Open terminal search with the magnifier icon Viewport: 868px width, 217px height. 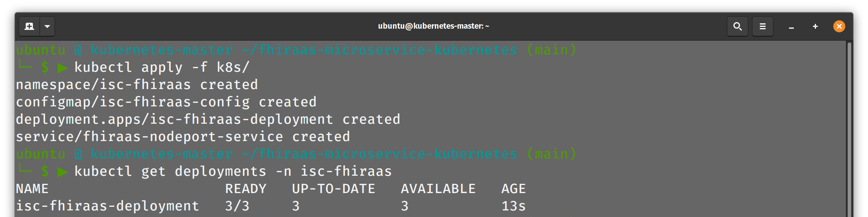tap(737, 26)
